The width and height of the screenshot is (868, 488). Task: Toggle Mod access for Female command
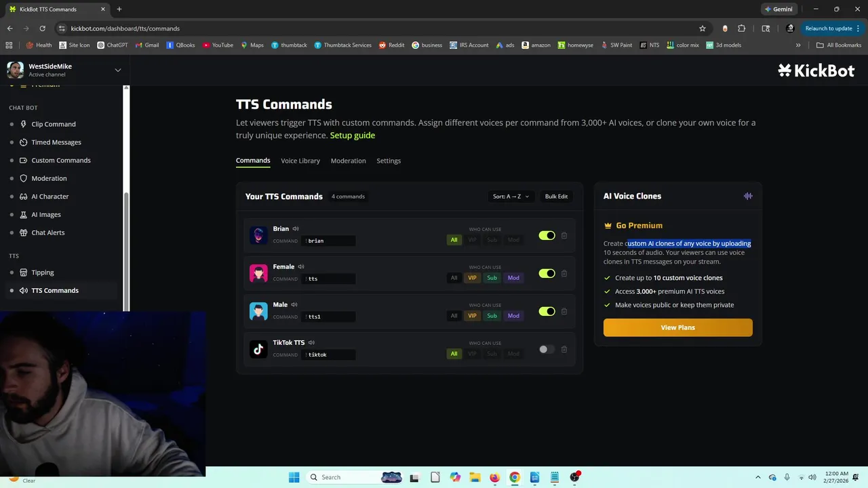point(513,278)
